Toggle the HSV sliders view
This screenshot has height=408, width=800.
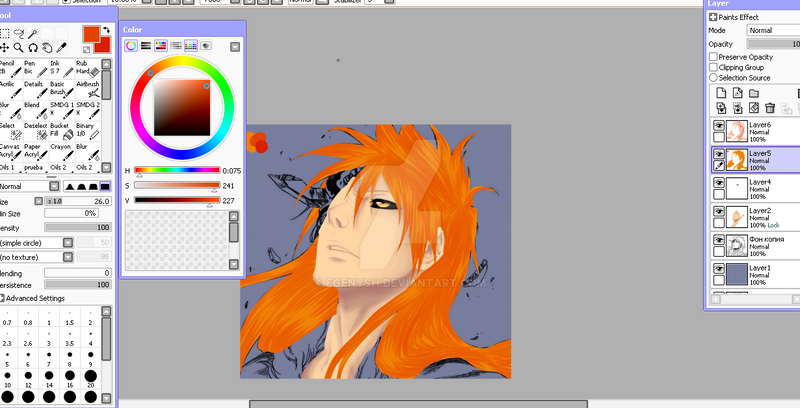(x=161, y=46)
